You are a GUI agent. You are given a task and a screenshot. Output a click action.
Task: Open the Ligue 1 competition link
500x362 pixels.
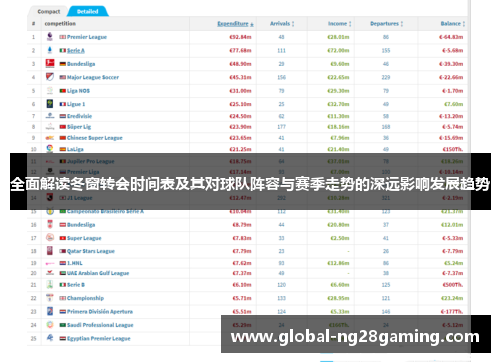coord(76,104)
